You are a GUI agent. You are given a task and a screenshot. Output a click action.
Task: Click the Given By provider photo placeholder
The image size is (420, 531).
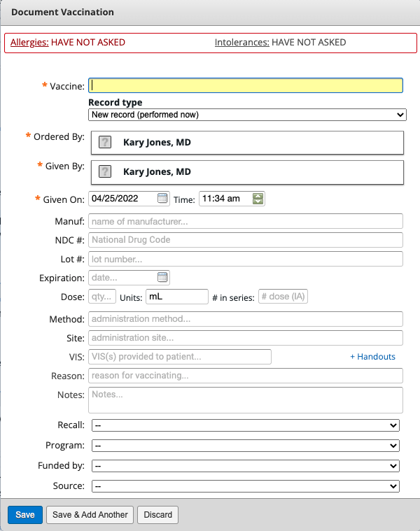coord(105,171)
